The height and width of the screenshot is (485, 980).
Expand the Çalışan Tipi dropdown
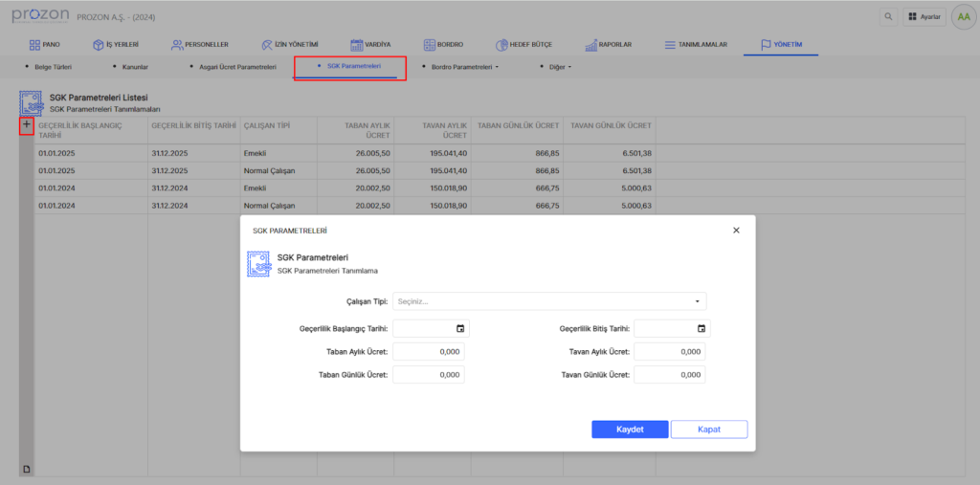pos(549,301)
